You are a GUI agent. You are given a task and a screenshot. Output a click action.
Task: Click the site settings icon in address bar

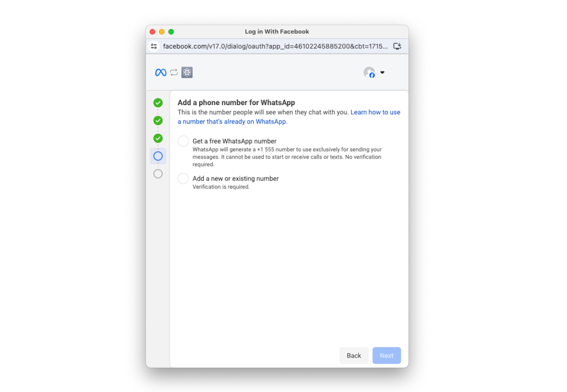tap(154, 46)
